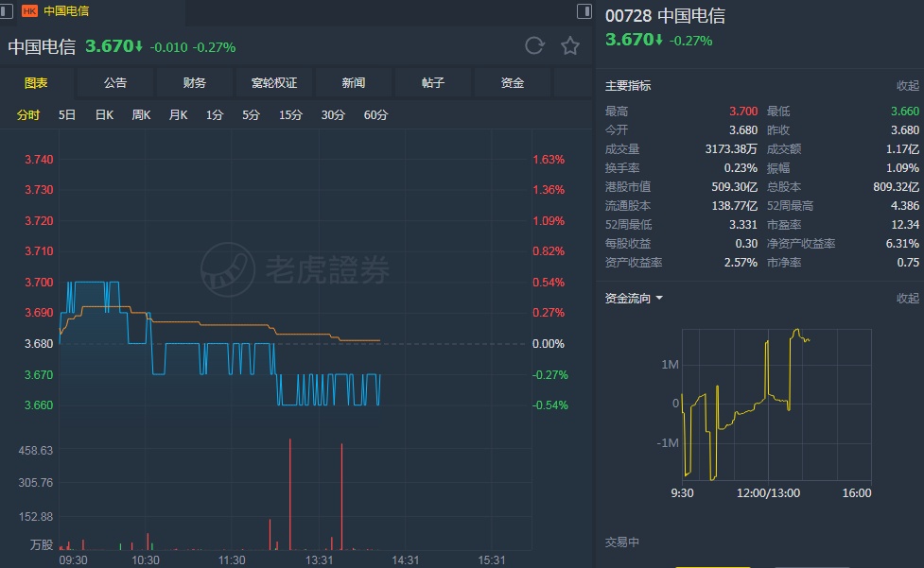This screenshot has height=568, width=924.
Task: Select the 分时 chart period
Action: pyautogui.click(x=27, y=114)
